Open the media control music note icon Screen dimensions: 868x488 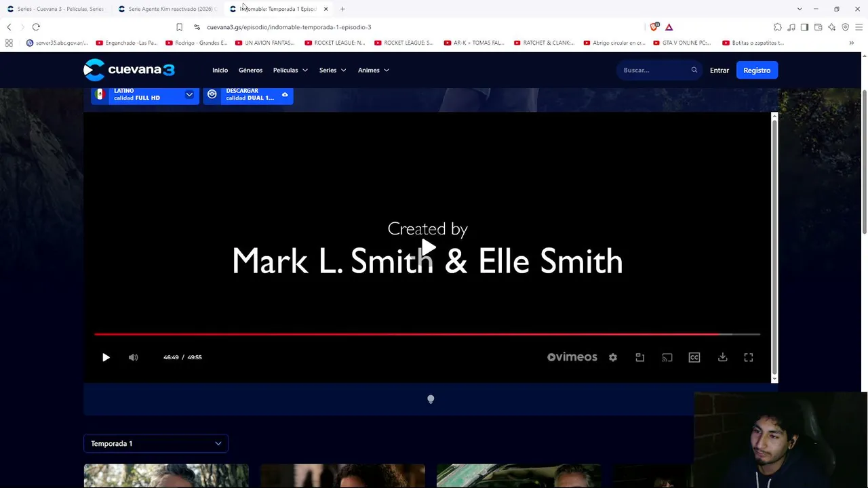point(791,27)
